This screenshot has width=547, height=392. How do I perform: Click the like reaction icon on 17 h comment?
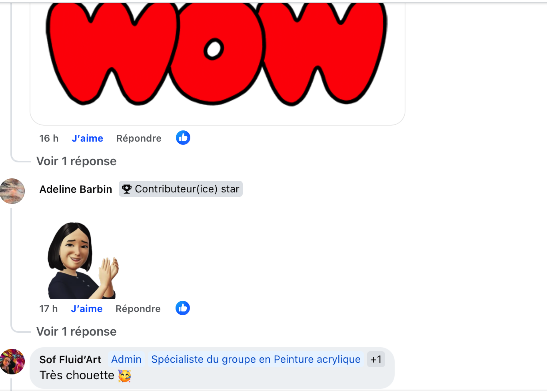[x=183, y=308]
